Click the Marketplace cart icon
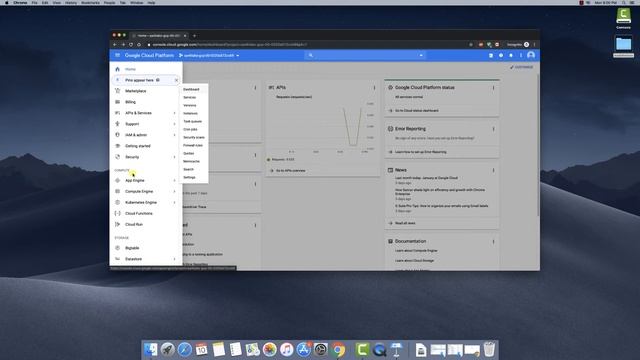Screen dimensions: 640x360 pyautogui.click(x=118, y=91)
